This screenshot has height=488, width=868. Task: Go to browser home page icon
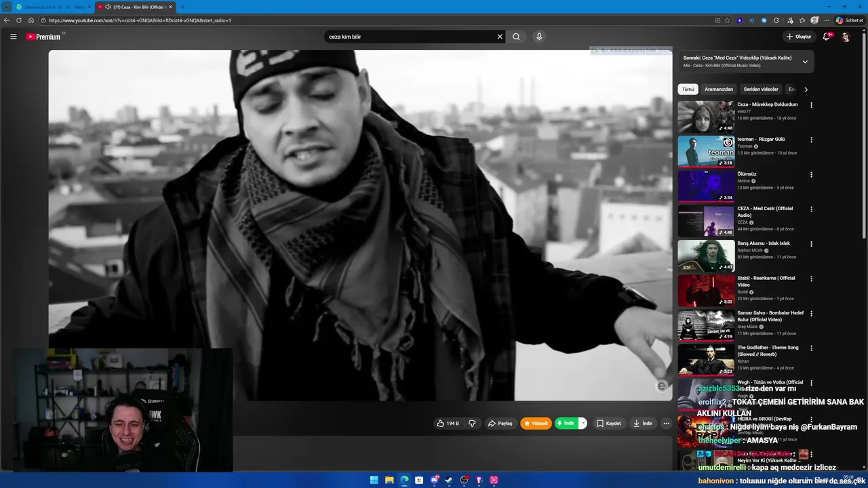click(31, 20)
